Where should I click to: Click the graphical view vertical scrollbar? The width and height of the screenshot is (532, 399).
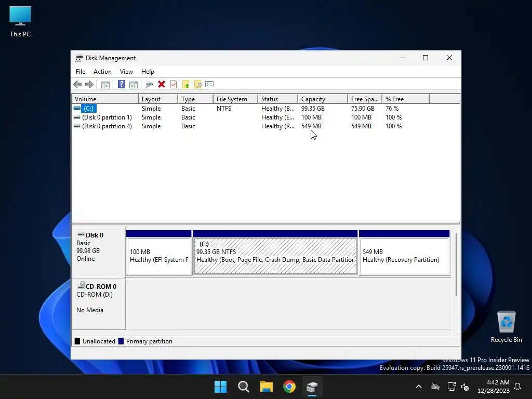[x=456, y=264]
